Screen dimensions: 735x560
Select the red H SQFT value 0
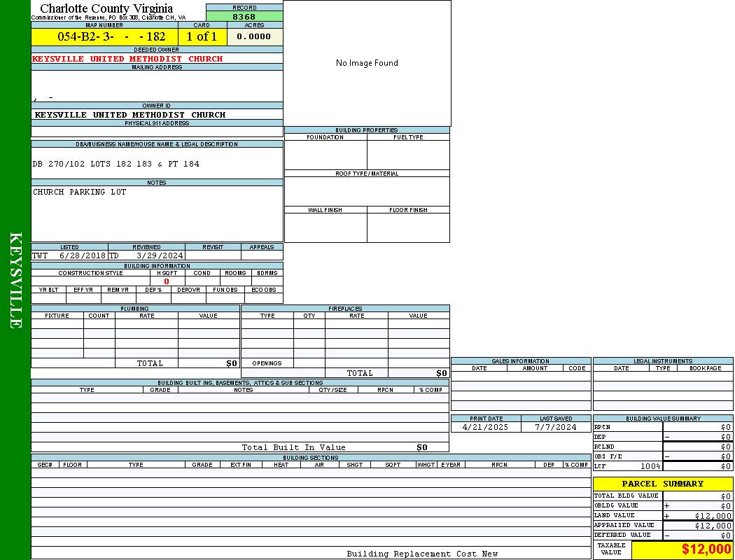point(167,281)
